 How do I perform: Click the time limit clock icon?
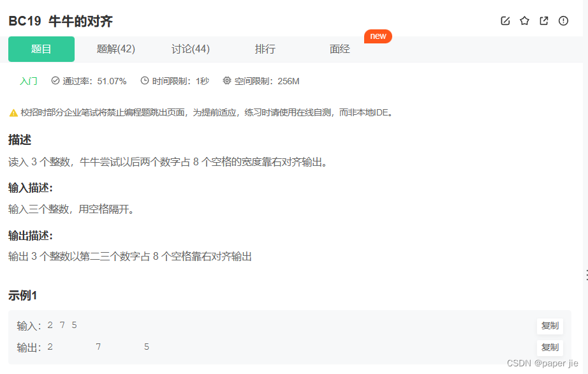pos(145,80)
